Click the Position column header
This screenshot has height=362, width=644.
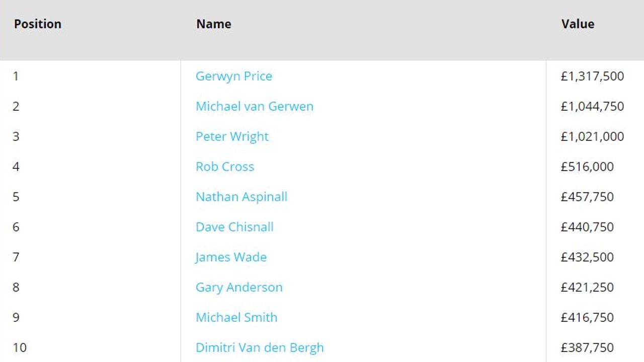click(x=38, y=24)
